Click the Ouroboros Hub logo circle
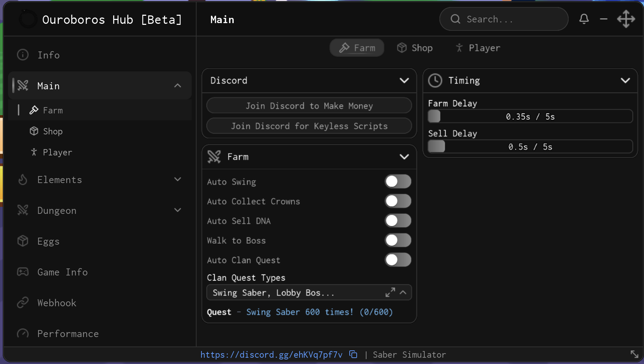 (28, 19)
